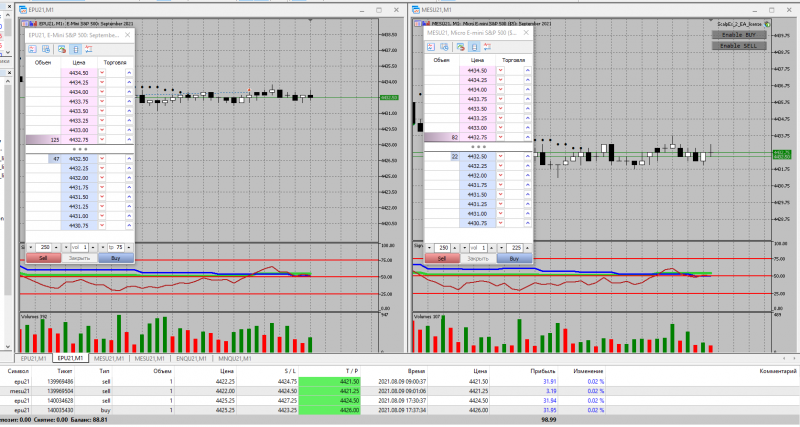Click the tp 75 input field in EPU21 panel

click(116, 247)
